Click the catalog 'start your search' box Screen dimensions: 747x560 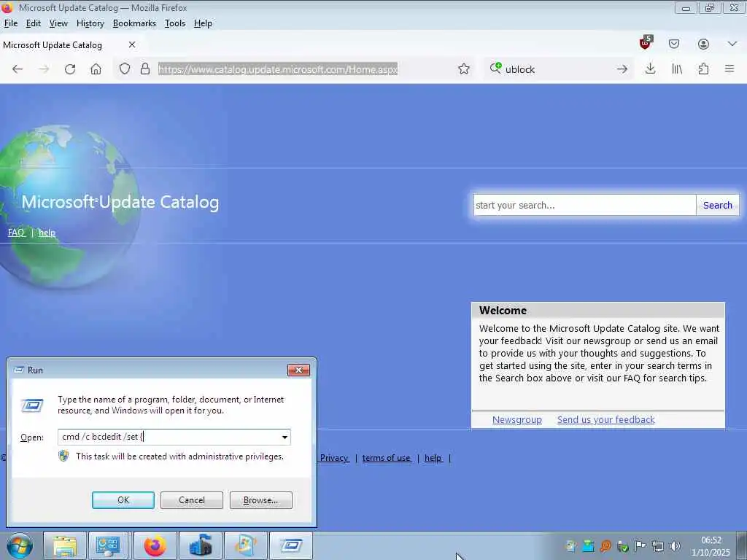click(x=584, y=205)
